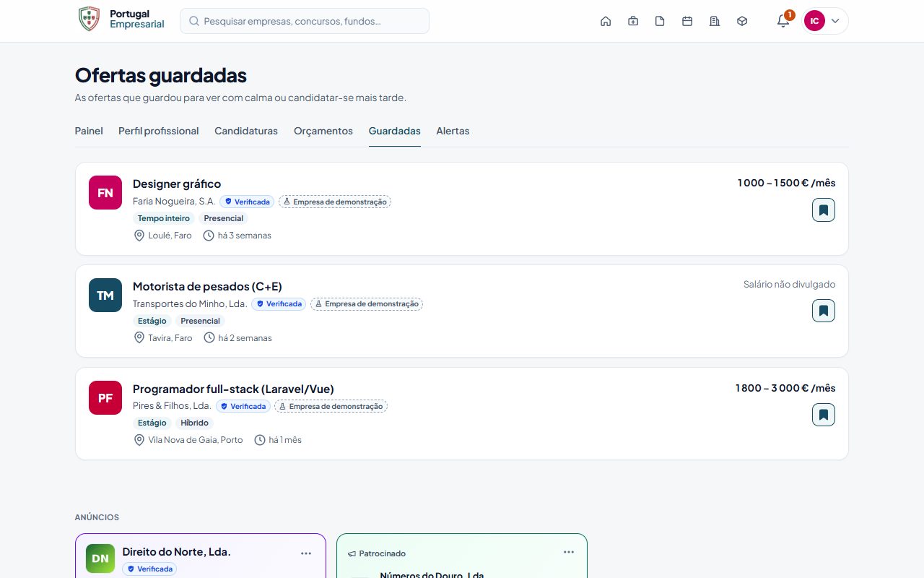Click the Híbrido tag
Image resolution: width=924 pixels, height=578 pixels.
[x=195, y=423]
